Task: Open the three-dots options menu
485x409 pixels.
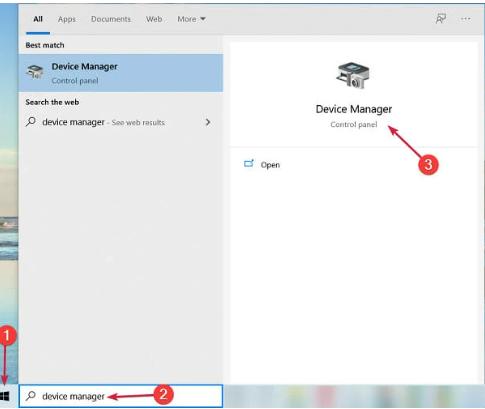Action: [466, 19]
